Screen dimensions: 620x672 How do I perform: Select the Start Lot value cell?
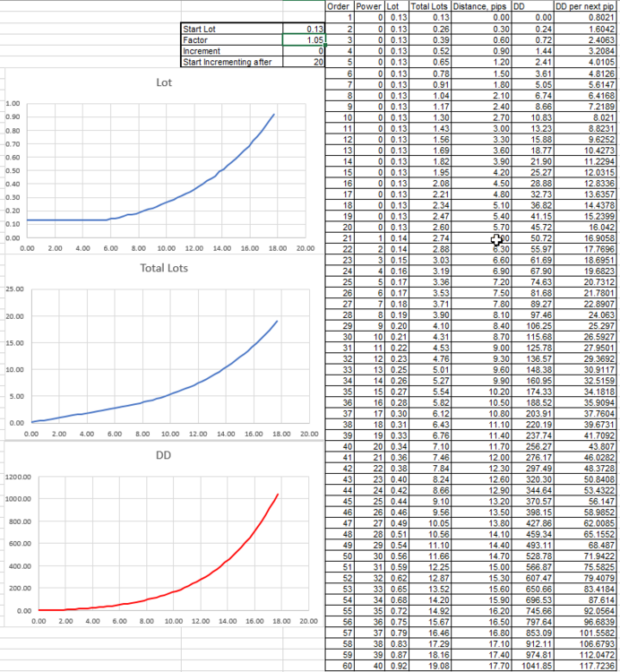(x=304, y=29)
